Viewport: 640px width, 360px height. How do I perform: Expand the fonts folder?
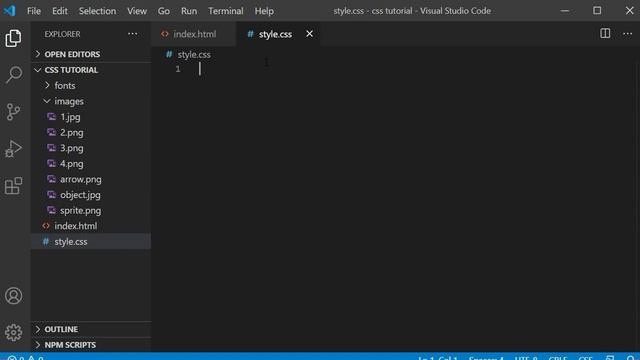(x=91, y=85)
